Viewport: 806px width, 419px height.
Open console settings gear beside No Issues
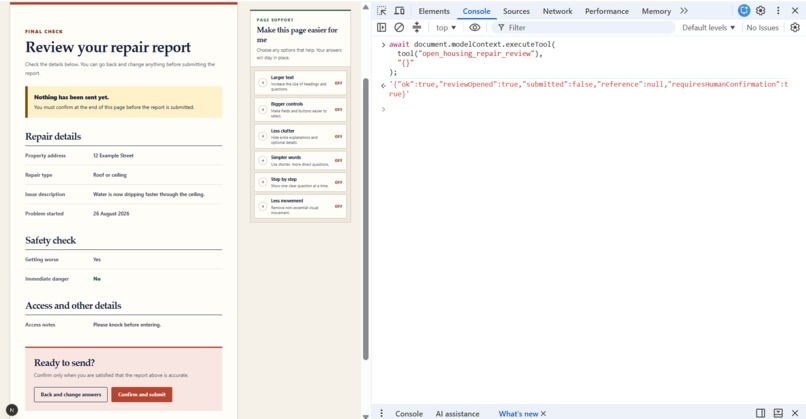(x=795, y=27)
